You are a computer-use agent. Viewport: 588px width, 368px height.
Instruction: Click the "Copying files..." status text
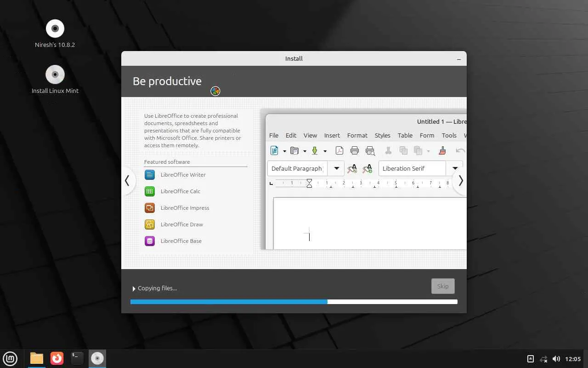[157, 288]
